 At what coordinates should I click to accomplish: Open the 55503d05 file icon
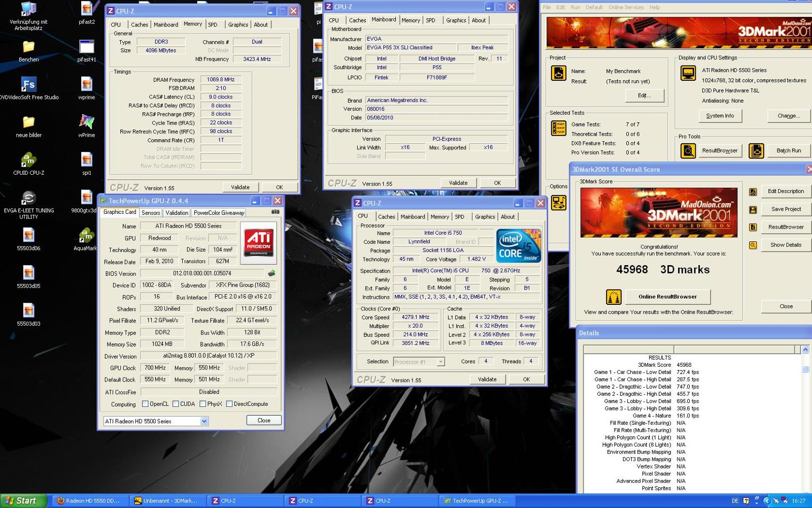click(x=28, y=273)
